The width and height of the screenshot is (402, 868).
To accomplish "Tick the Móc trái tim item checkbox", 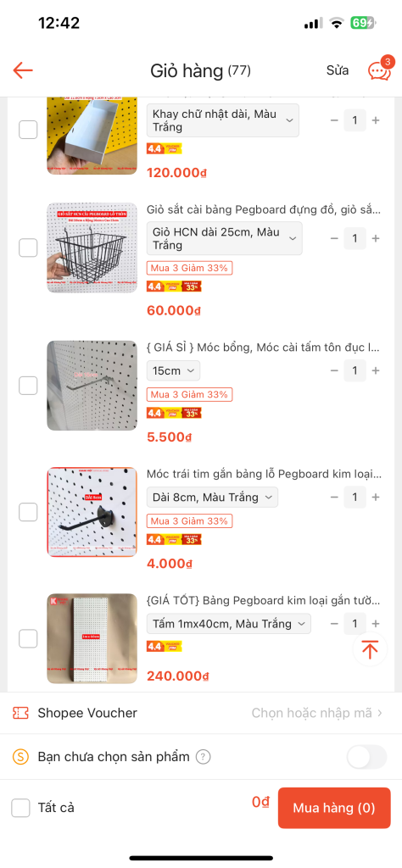I will [28, 512].
